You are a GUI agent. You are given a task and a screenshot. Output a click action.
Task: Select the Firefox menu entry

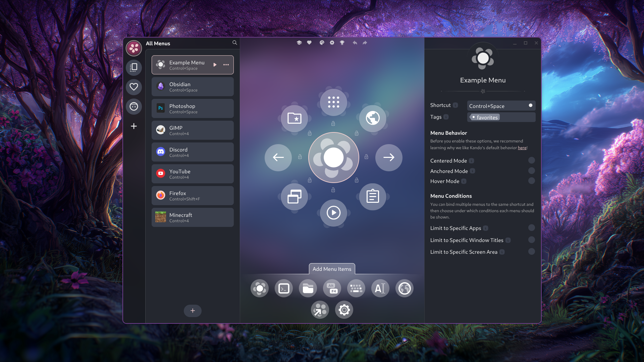[x=193, y=196]
